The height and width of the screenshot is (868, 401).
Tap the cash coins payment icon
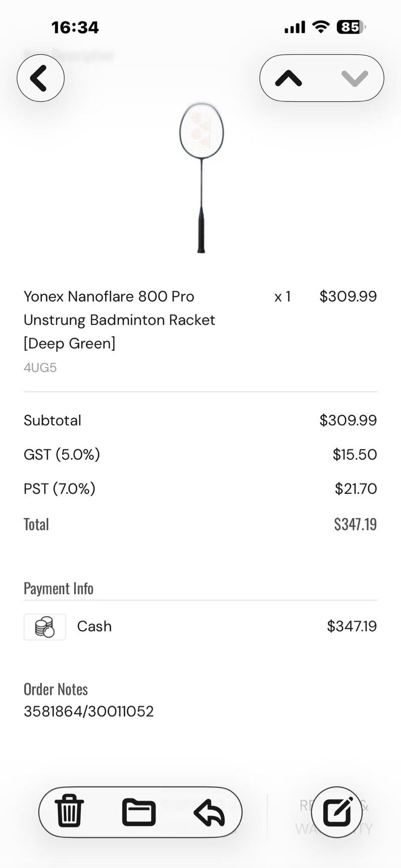point(45,627)
